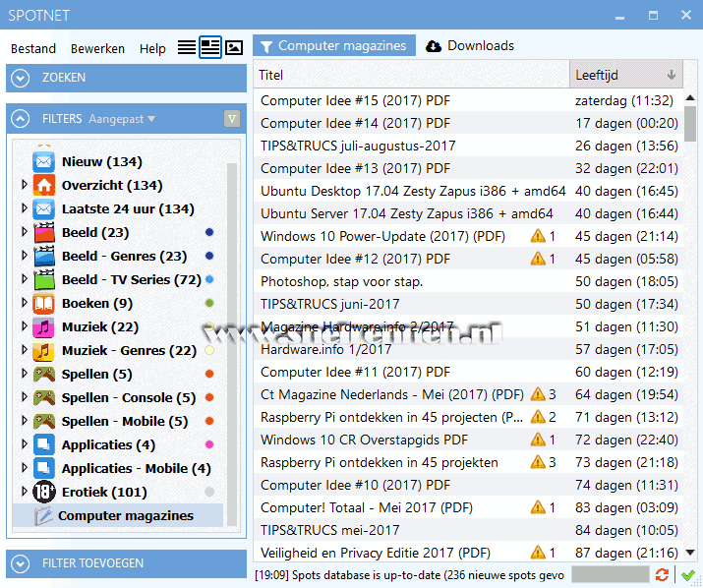
Task: Click the Overzicht house icon
Action: pos(44,185)
